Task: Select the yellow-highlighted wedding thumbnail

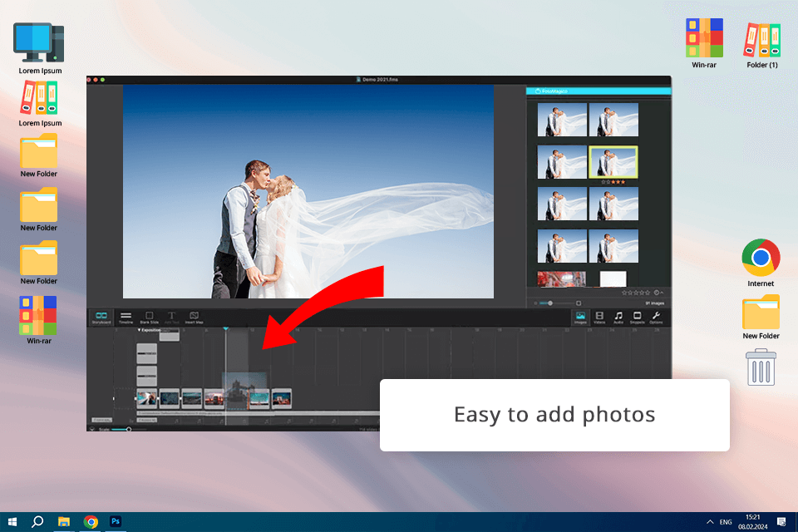Action: [x=613, y=162]
